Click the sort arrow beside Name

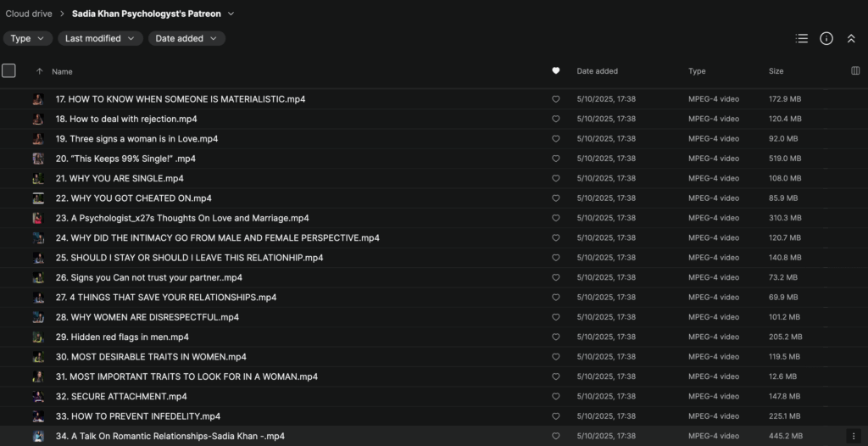click(x=39, y=71)
